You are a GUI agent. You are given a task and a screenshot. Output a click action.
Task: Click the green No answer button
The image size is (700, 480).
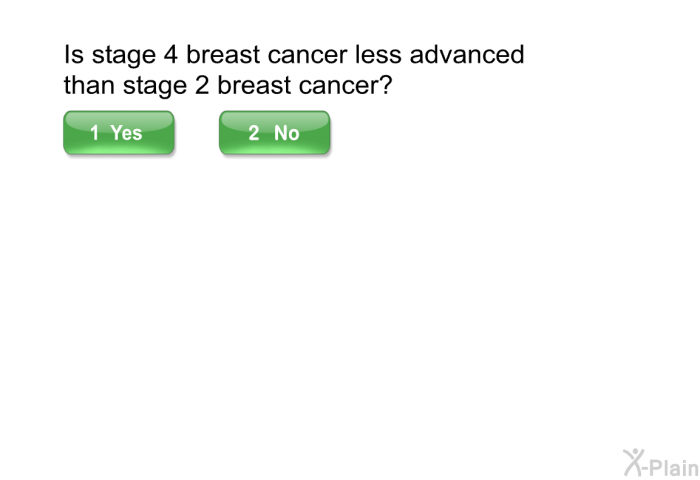pos(274,132)
